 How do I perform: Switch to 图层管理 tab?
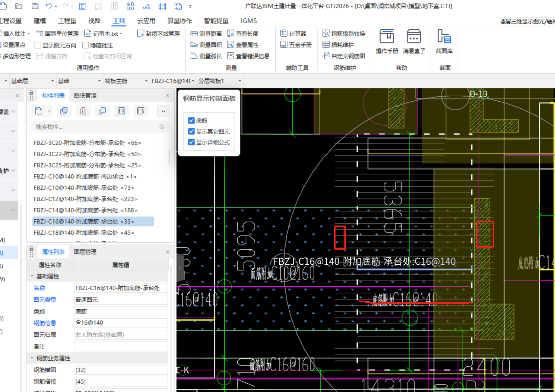tap(85, 252)
